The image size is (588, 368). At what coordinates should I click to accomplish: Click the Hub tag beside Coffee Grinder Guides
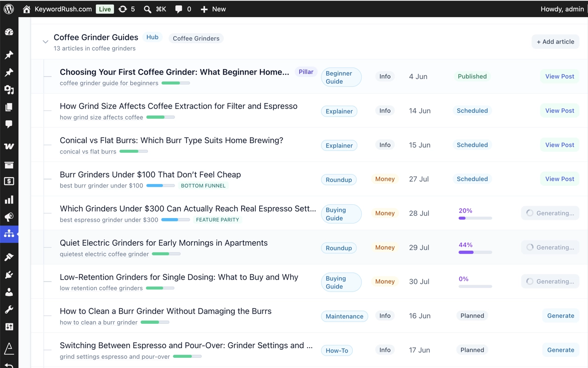pyautogui.click(x=153, y=37)
